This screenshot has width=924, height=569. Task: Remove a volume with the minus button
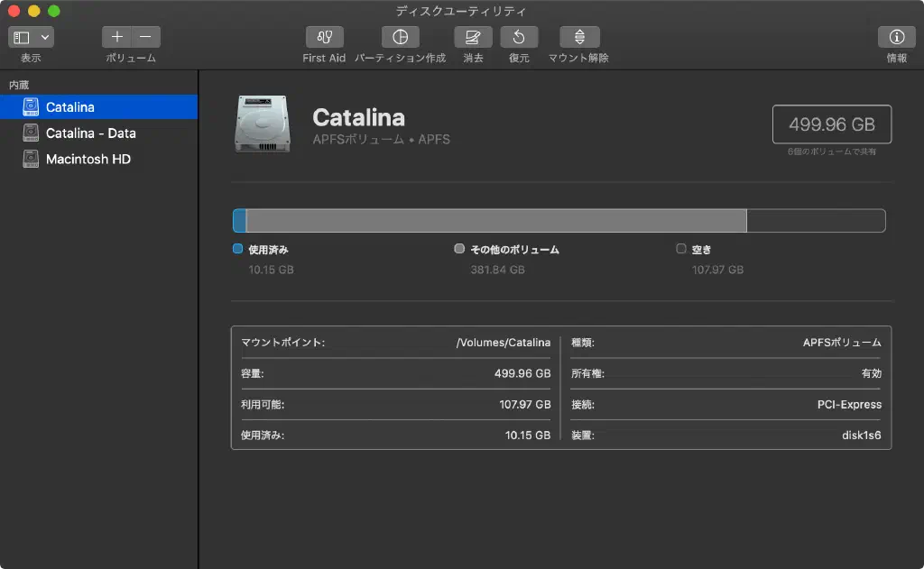coord(146,37)
